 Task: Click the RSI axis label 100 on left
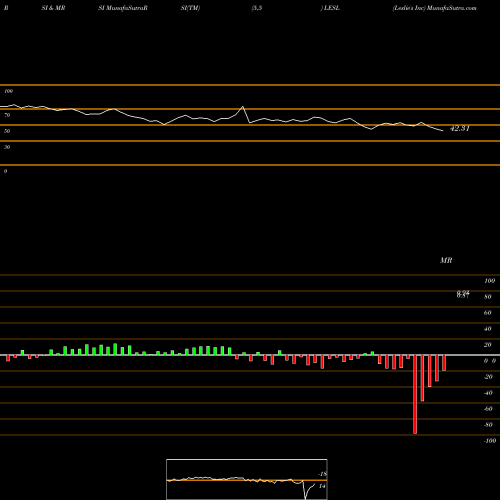click(8, 91)
